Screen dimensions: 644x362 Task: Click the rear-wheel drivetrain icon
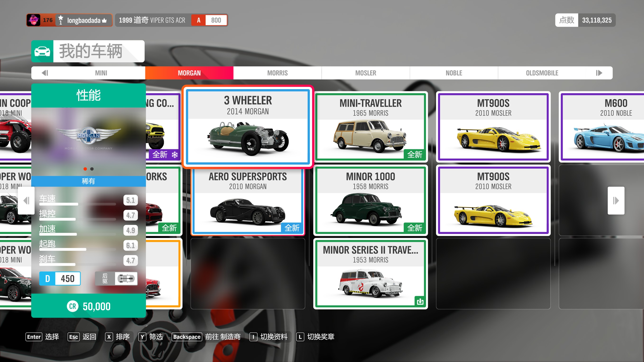126,278
